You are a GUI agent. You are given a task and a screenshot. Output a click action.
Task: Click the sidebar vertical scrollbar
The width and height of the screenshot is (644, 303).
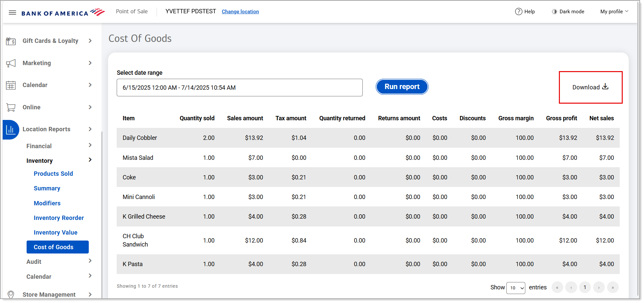pos(102,214)
